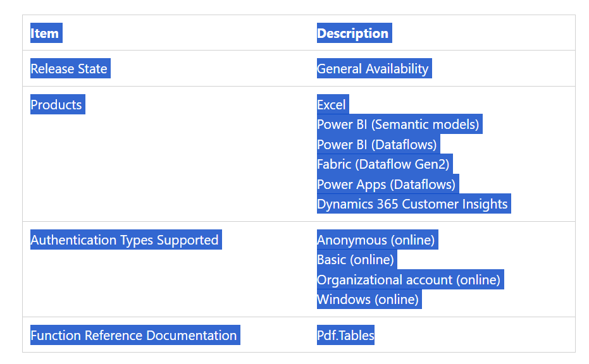Click the word State in Release State
Image resolution: width=589 pixels, height=364 pixels.
click(x=92, y=69)
